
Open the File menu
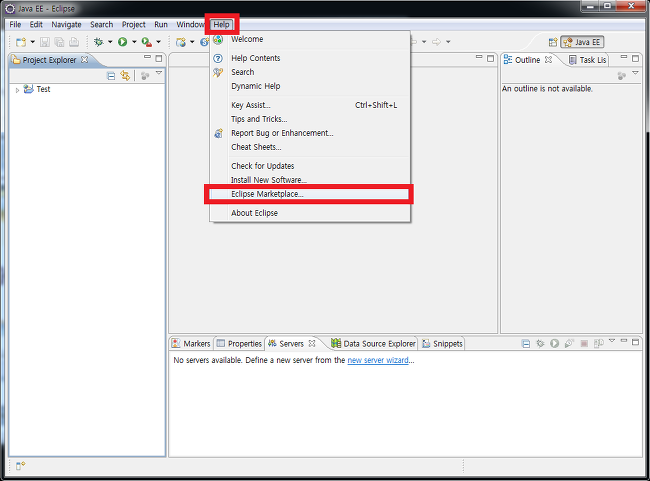coord(15,24)
